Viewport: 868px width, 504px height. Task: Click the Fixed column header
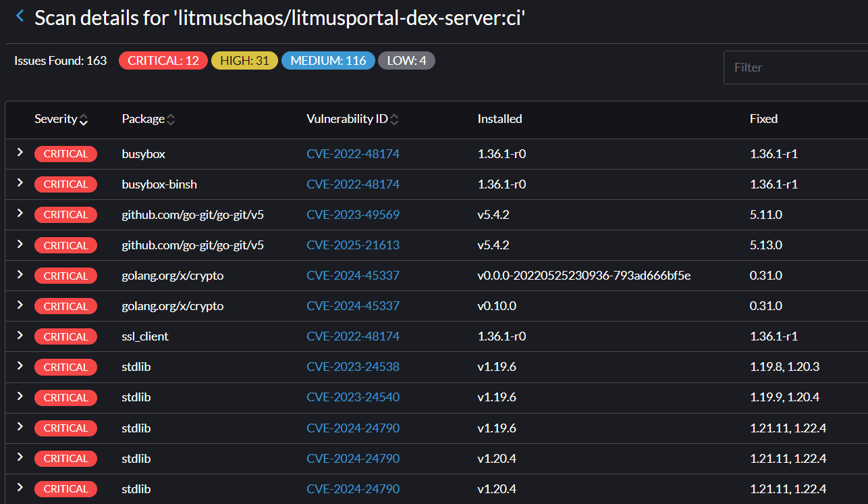[763, 119]
